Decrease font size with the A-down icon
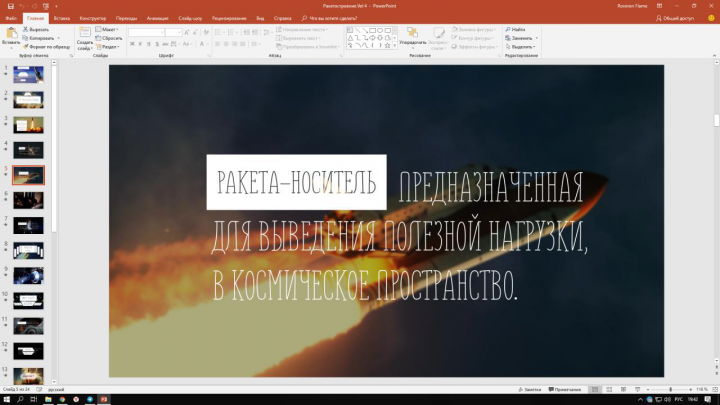The width and height of the screenshot is (720, 405). (x=195, y=33)
